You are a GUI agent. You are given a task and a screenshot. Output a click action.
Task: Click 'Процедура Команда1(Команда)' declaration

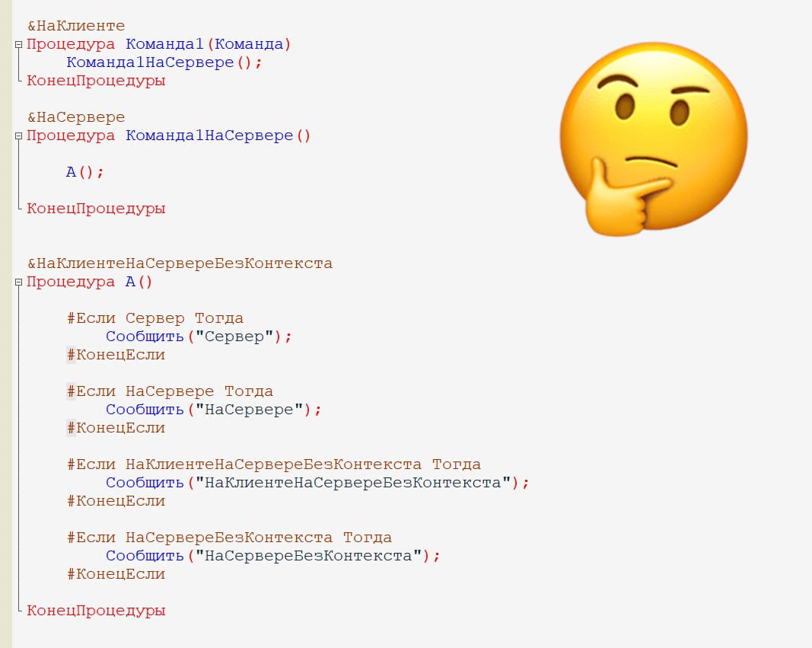pyautogui.click(x=159, y=45)
